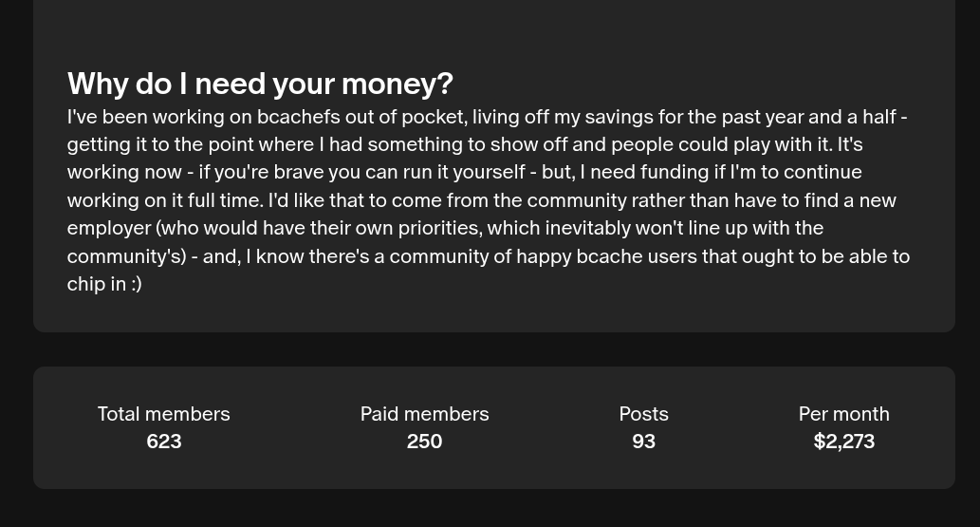Select the Paid members label

pyautogui.click(x=424, y=414)
